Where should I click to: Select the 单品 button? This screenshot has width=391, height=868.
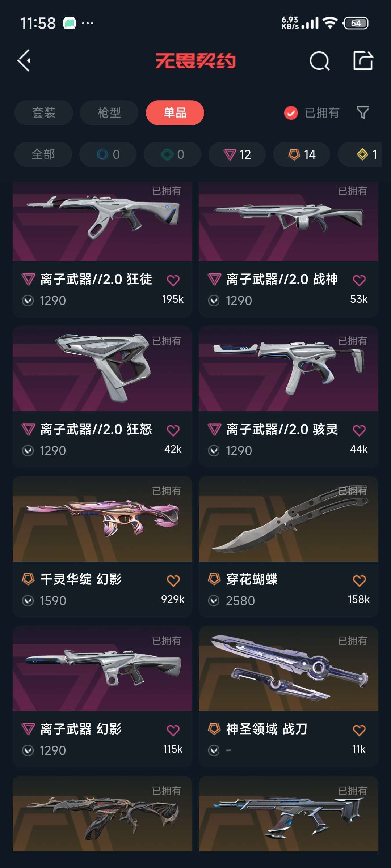pos(175,112)
